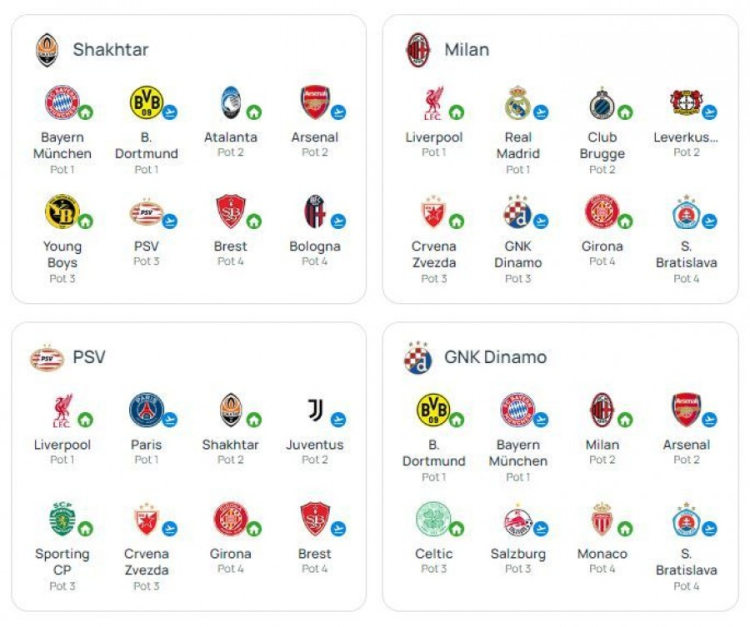Click the GNK Dinamo header title

coord(497,357)
